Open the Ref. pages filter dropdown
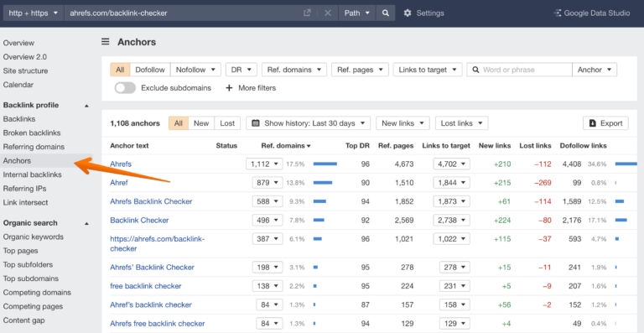 360,70
